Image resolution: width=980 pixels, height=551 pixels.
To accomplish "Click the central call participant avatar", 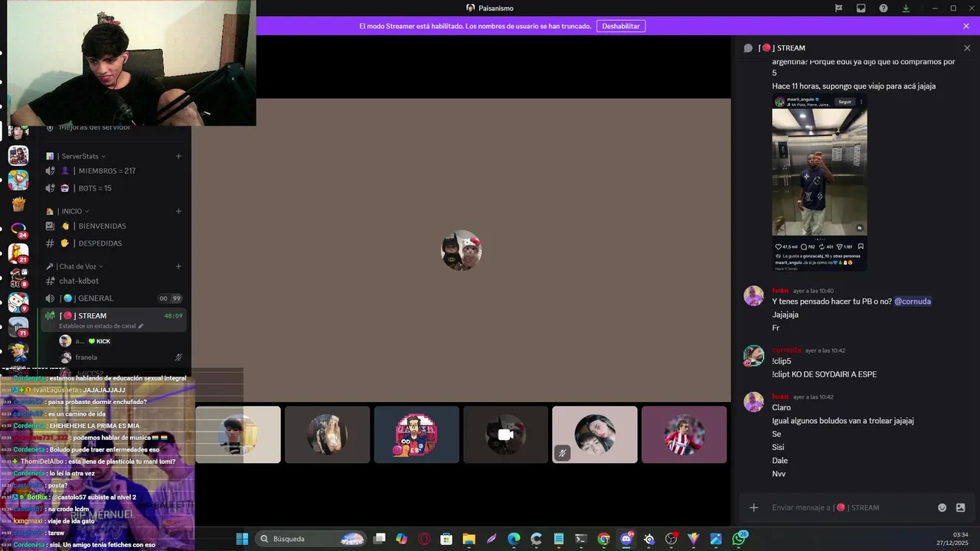I will (x=462, y=250).
